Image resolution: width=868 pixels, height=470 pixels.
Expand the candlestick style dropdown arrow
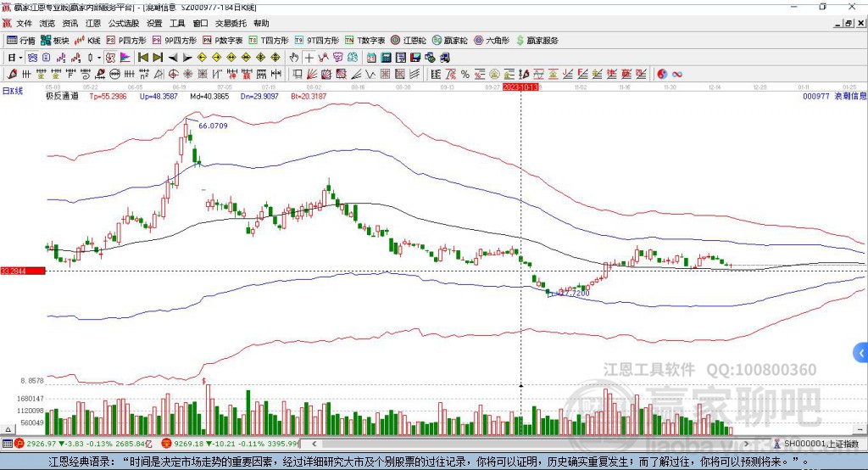pyautogui.click(x=99, y=58)
